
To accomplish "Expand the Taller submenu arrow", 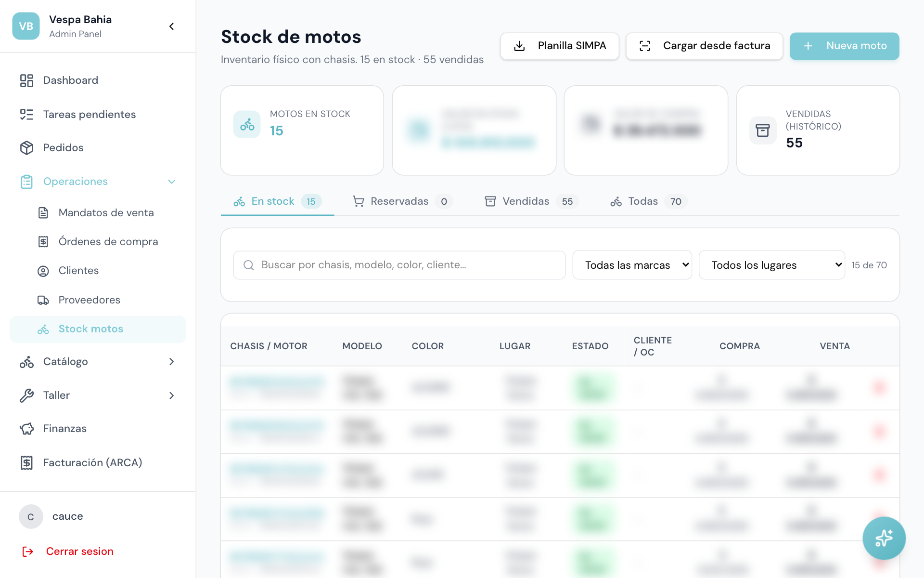I will (171, 395).
